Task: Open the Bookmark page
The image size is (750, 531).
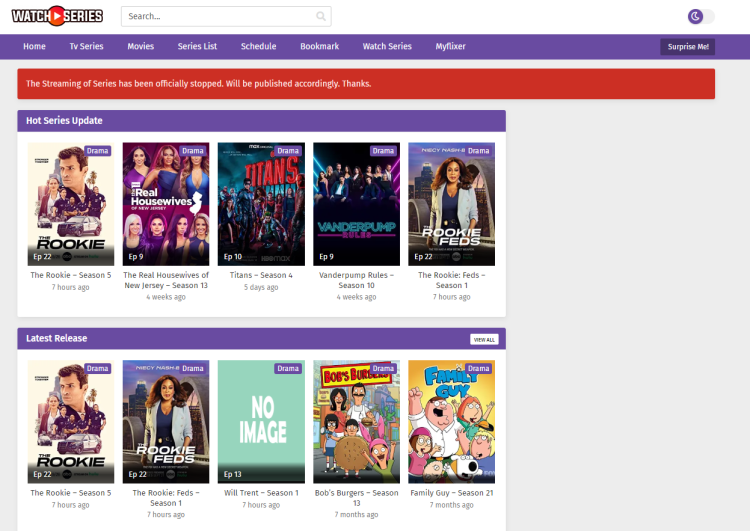Action: (319, 47)
